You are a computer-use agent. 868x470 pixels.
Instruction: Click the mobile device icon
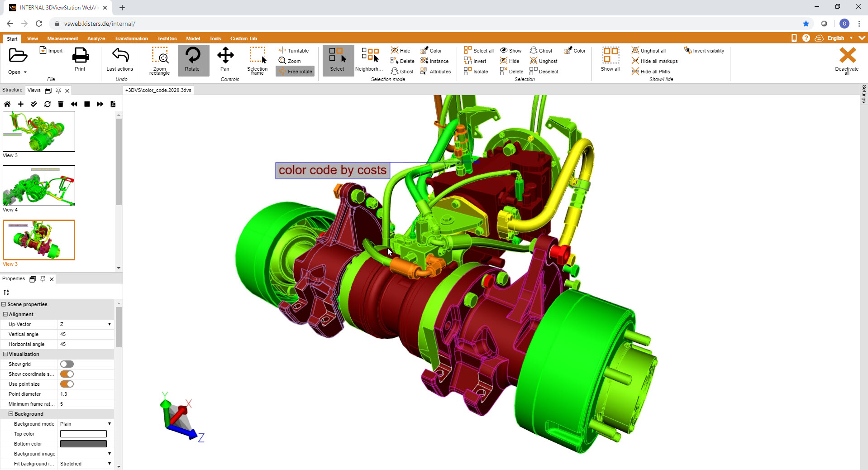tap(794, 38)
